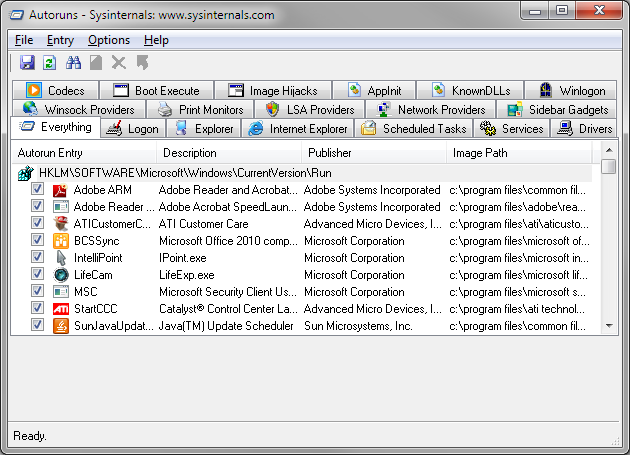Click the Properties page toolbar icon

tap(96, 63)
